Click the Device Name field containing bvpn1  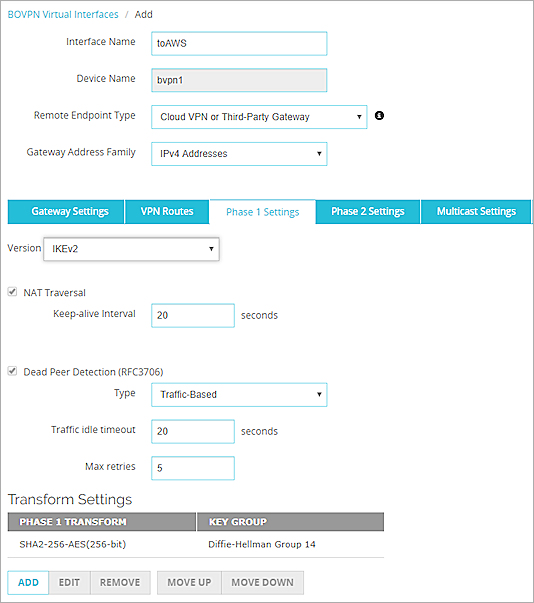click(239, 80)
